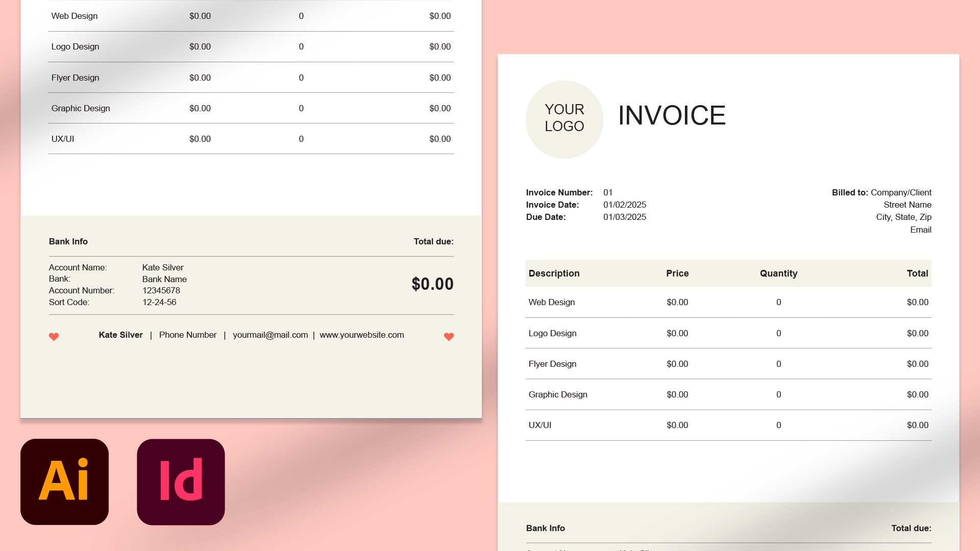
Task: Click the Email line under Billed to
Action: coord(920,230)
